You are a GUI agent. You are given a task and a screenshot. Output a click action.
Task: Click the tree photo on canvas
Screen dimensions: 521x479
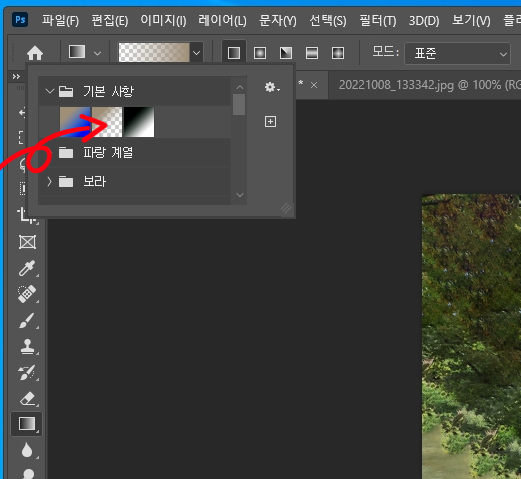tap(471, 336)
